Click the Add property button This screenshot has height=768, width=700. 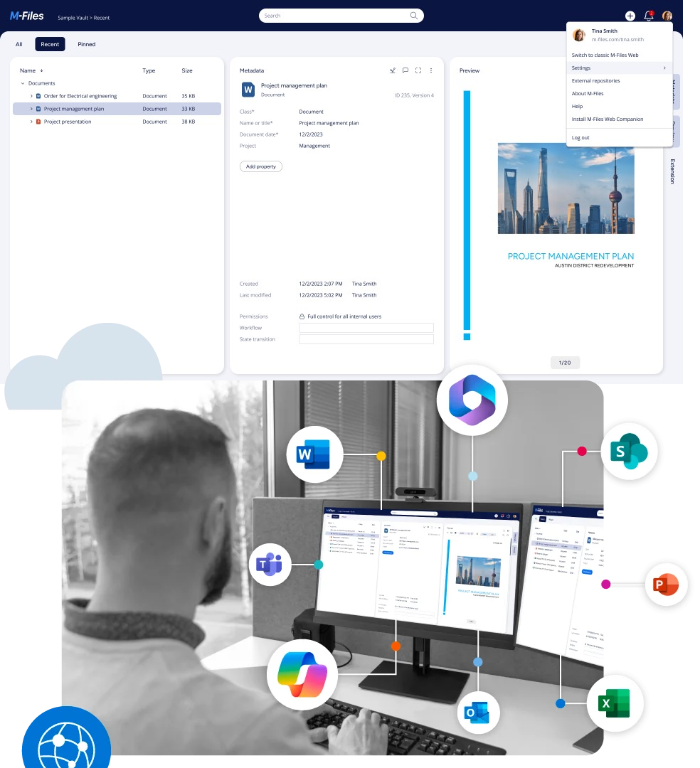coord(261,166)
